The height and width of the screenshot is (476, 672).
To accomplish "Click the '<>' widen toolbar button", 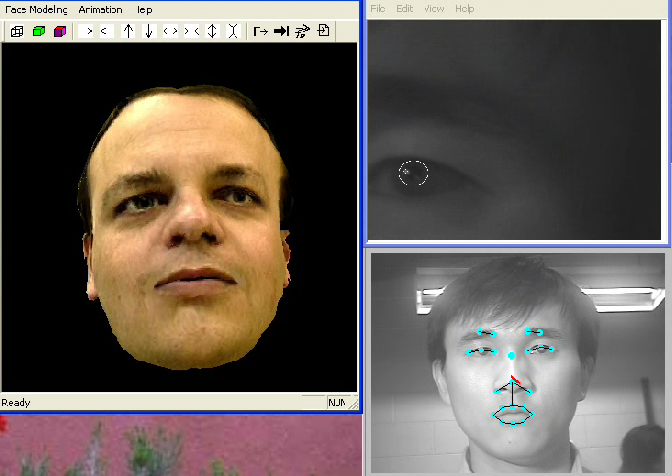I will (x=170, y=31).
